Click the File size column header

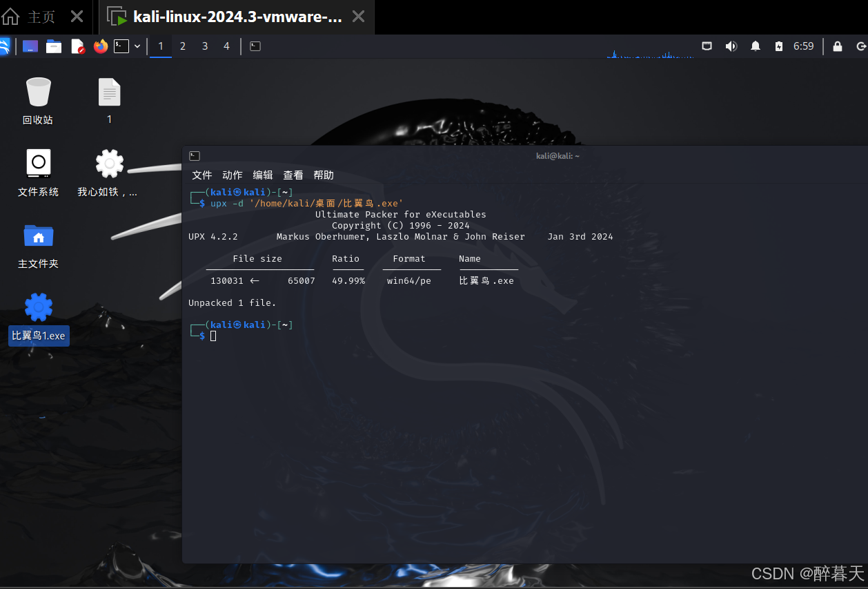[x=257, y=258]
